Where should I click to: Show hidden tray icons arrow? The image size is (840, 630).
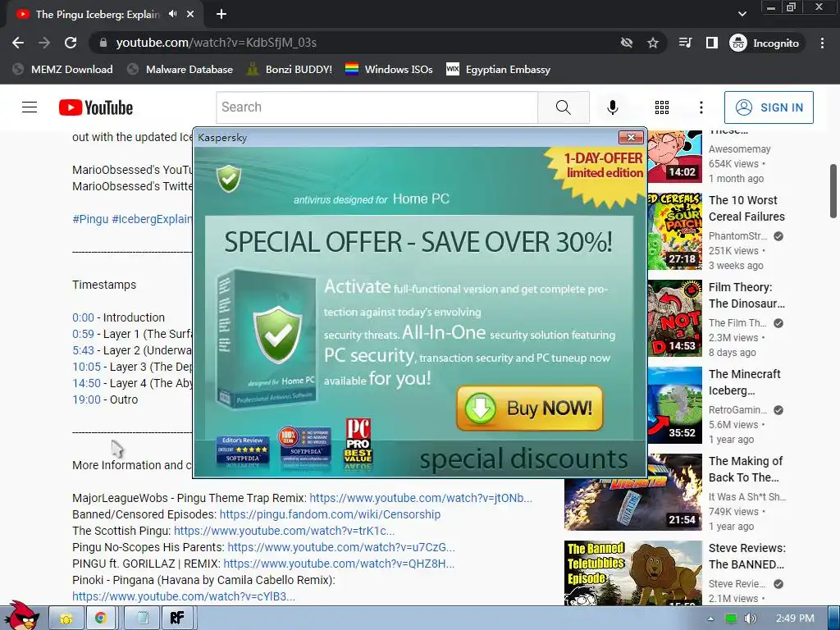(x=710, y=619)
